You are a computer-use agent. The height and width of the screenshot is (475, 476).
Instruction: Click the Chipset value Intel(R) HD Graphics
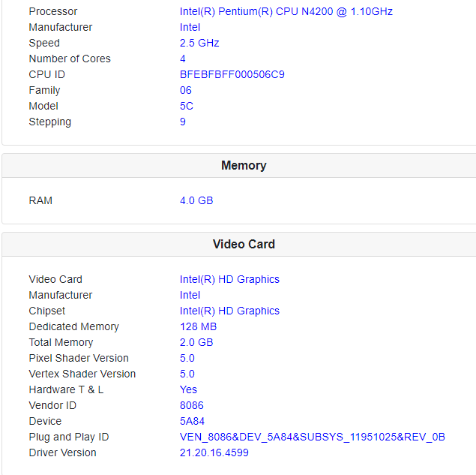(229, 311)
